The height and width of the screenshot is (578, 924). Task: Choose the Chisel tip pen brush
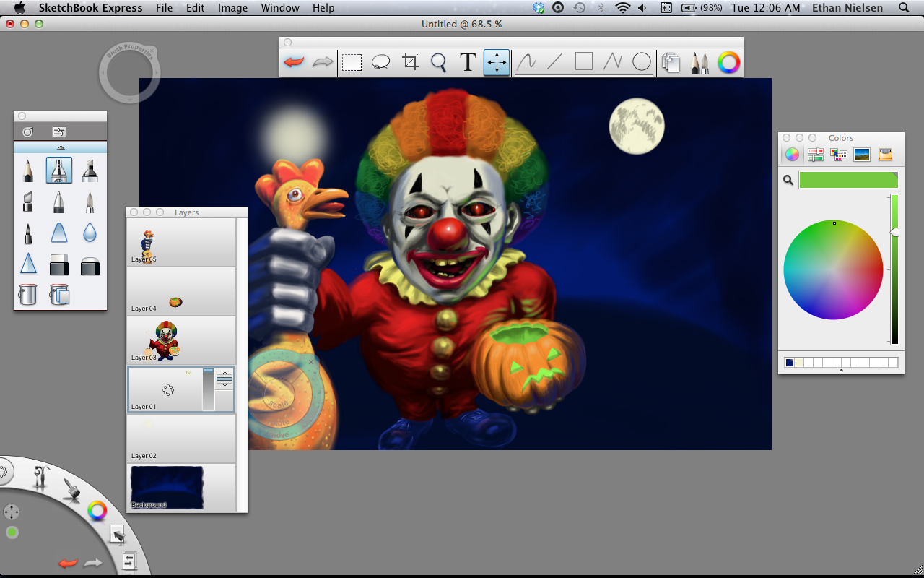tap(28, 202)
